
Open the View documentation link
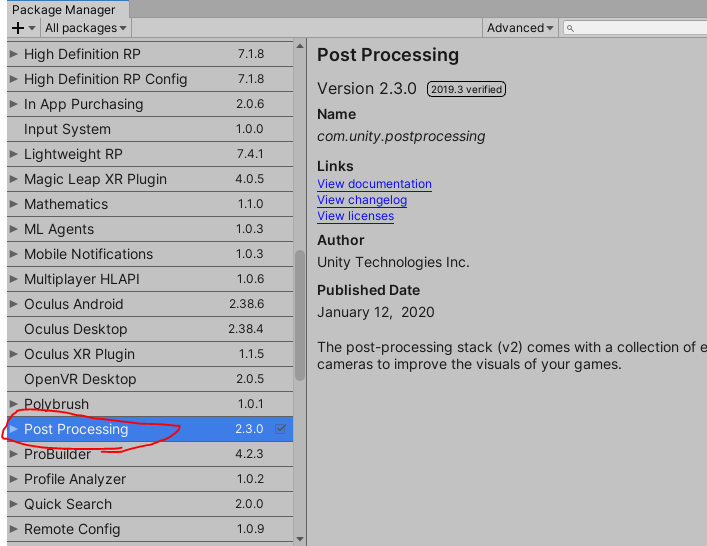tap(374, 184)
